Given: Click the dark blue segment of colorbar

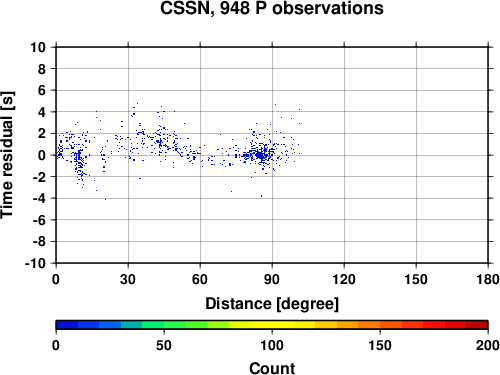Looking at the screenshot, I should tap(67, 325).
